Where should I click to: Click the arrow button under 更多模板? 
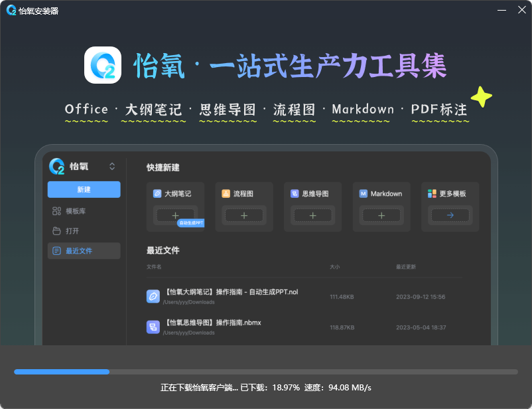[450, 215]
